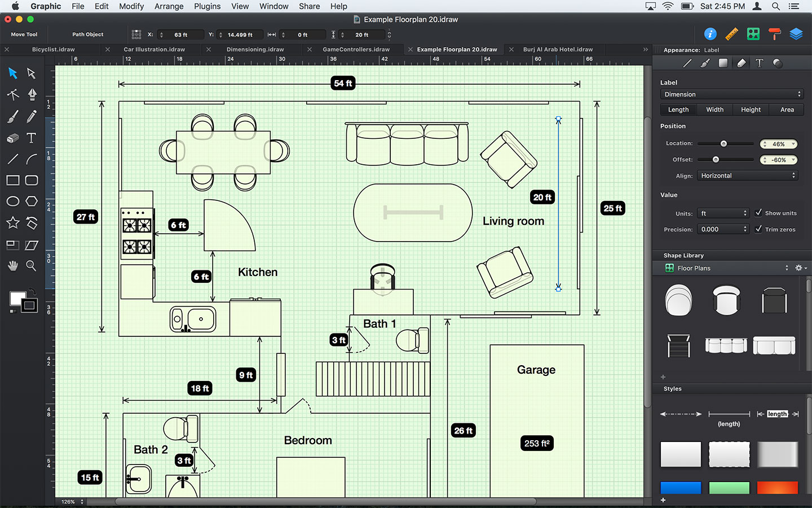
Task: Open the Arrange menu
Action: (169, 6)
